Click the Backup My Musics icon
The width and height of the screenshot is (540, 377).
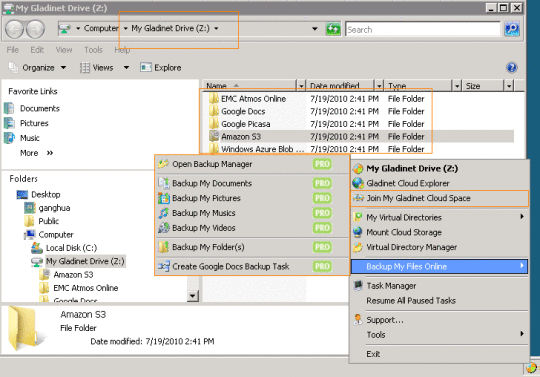coord(163,213)
